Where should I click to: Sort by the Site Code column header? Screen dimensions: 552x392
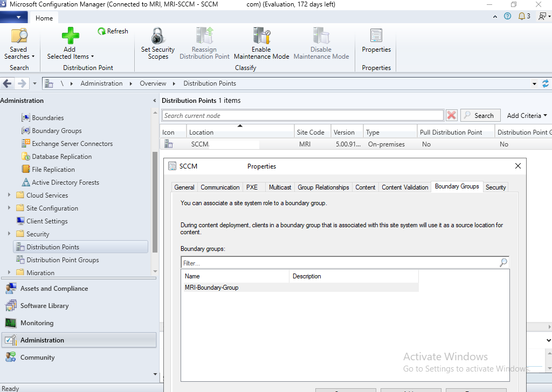click(x=312, y=132)
